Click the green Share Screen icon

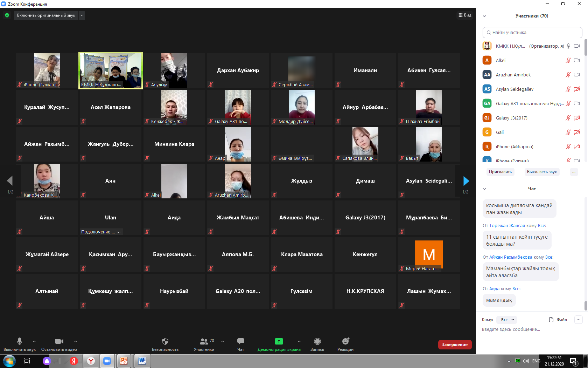click(279, 341)
